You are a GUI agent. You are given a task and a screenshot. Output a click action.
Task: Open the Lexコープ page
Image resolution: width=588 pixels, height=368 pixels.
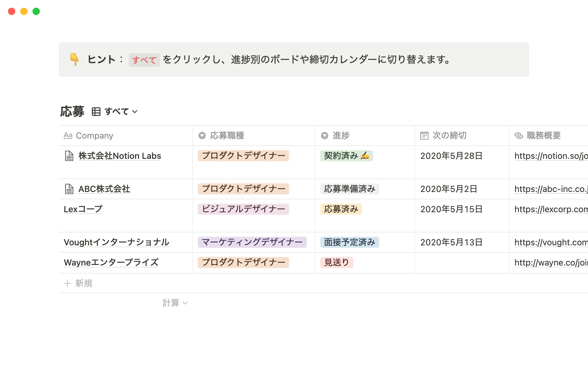[x=83, y=209]
